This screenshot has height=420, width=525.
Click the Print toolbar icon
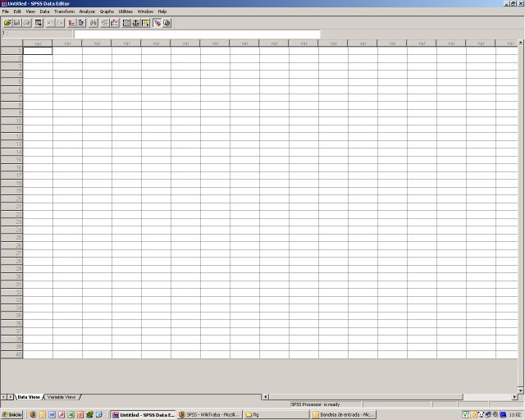point(26,23)
